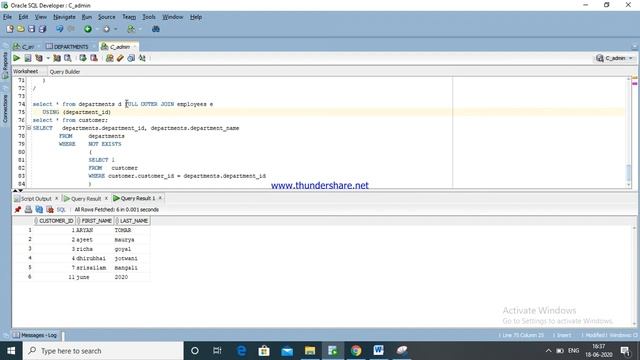Sort by the FIRST_NAME column header

95,221
